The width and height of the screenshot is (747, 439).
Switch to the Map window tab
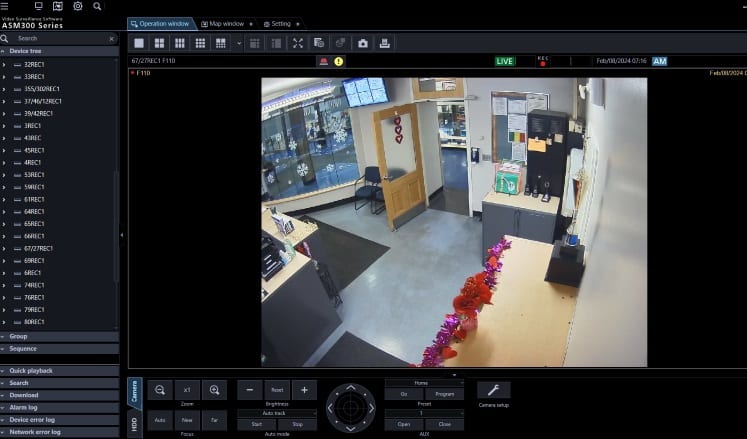coord(223,24)
